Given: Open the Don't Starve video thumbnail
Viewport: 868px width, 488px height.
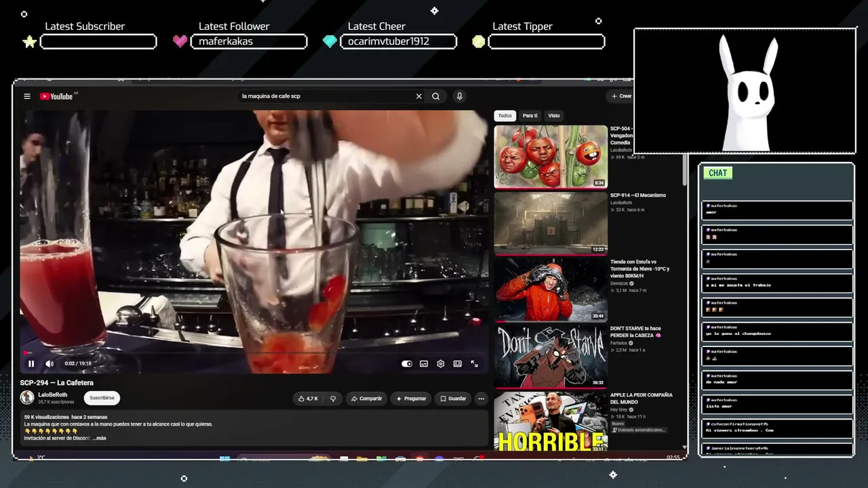Looking at the screenshot, I should (551, 356).
